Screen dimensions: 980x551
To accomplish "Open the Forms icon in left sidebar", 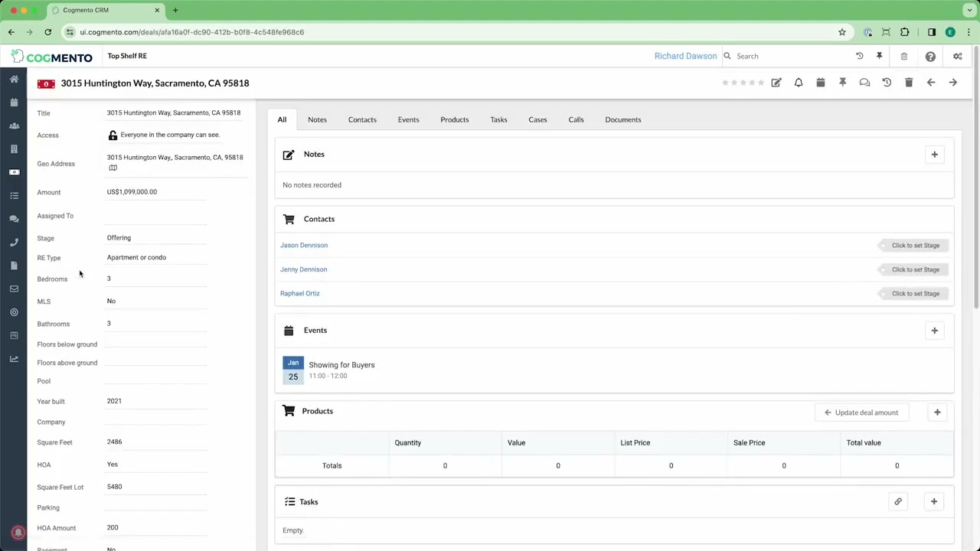I will [14, 336].
